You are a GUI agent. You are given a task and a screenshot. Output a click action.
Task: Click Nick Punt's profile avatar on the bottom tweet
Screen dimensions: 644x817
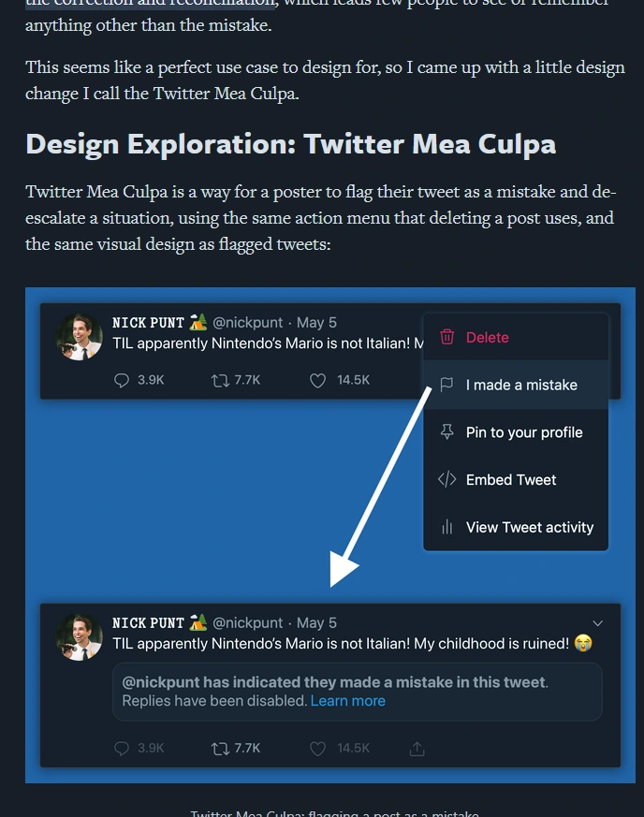(x=79, y=637)
